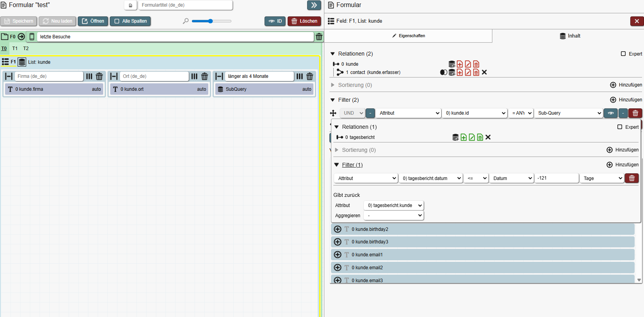This screenshot has height=317, width=644.
Task: Click the Speichern button
Action: click(19, 21)
